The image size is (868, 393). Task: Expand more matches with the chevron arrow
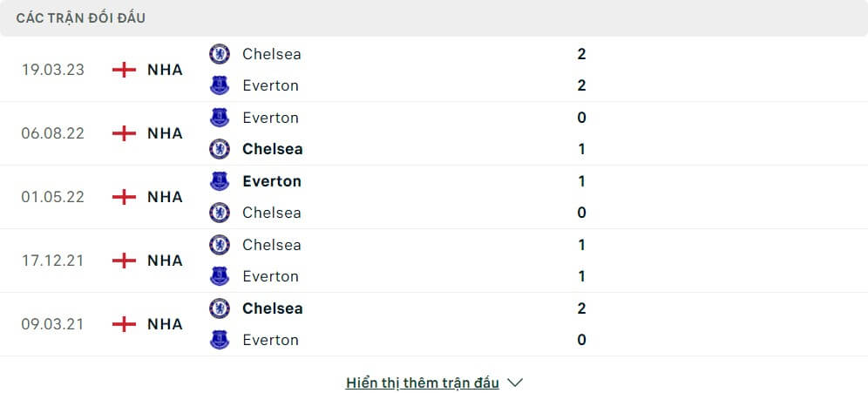(x=515, y=383)
